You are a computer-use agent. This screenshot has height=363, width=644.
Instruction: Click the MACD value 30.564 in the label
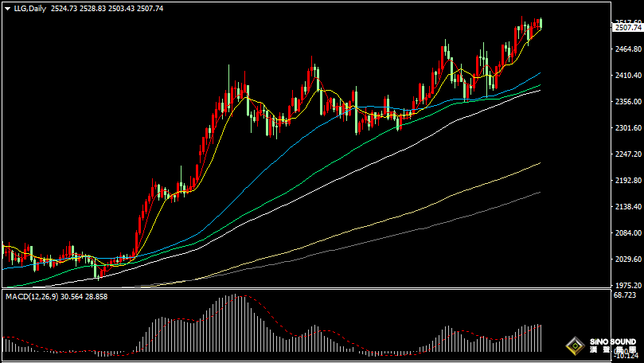[x=71, y=297]
